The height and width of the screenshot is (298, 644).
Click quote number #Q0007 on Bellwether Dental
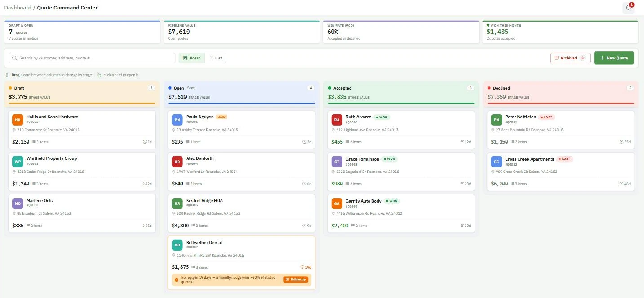(x=192, y=247)
